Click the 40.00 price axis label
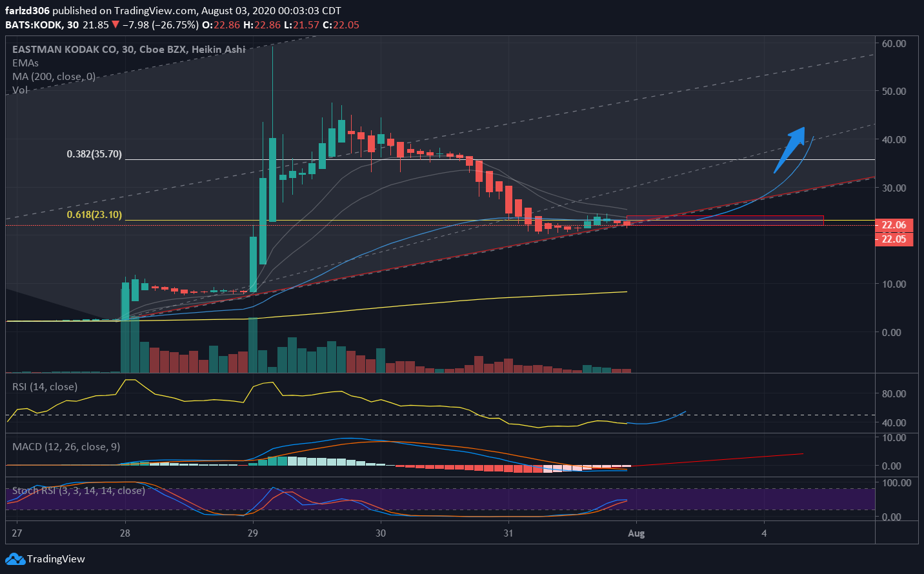The width and height of the screenshot is (924, 574). coord(894,139)
